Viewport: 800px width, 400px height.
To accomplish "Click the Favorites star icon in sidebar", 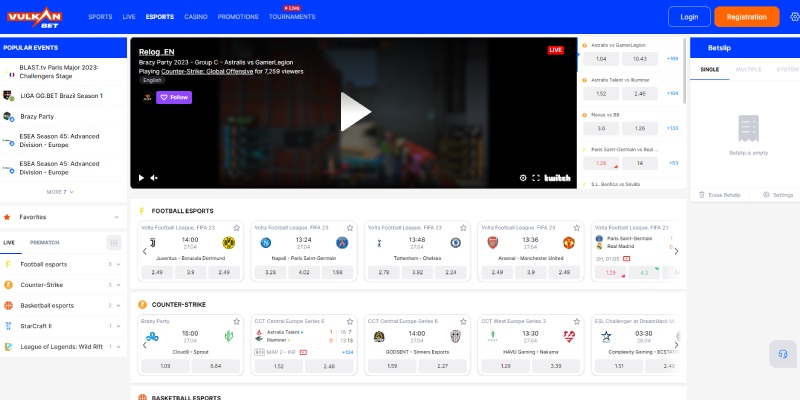I will tap(7, 217).
